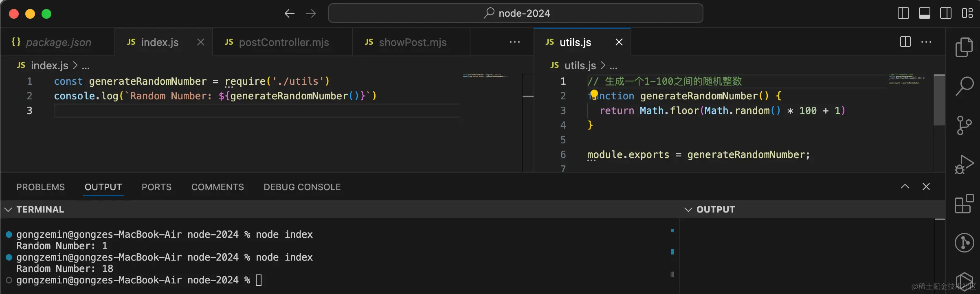
Task: Click the node-2024 command center search bar
Action: (x=515, y=13)
